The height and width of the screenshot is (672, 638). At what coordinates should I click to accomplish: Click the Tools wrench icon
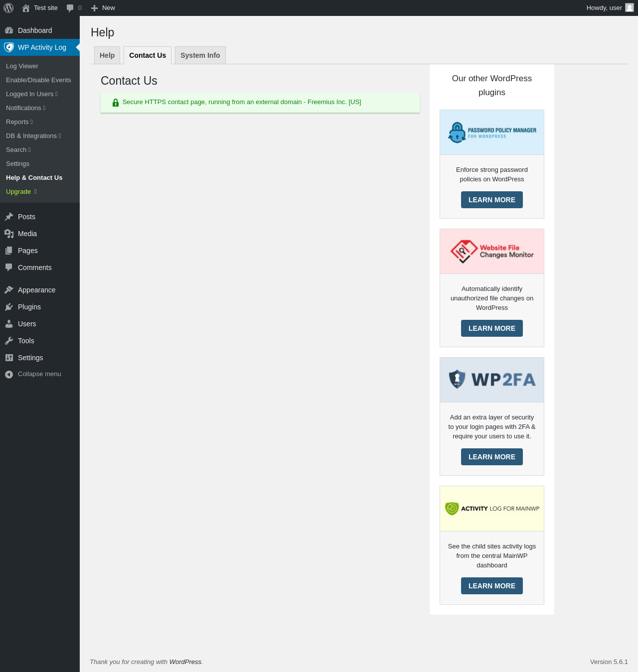[9, 341]
